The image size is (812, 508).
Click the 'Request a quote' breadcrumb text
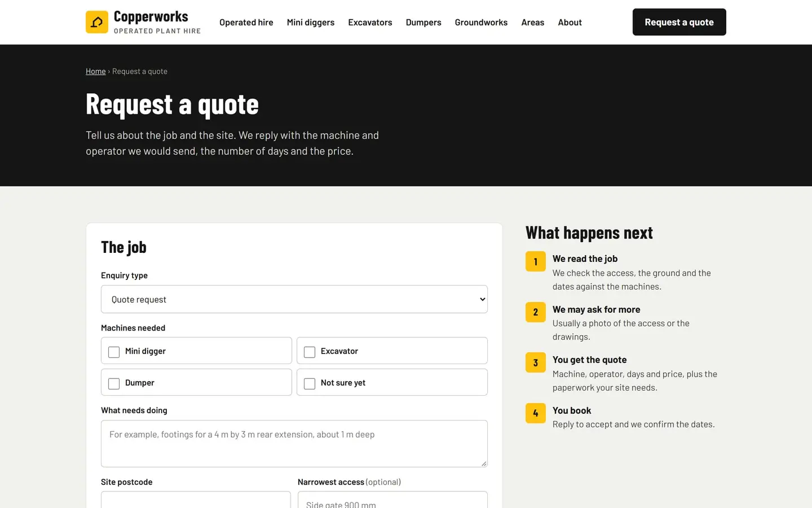(140, 71)
